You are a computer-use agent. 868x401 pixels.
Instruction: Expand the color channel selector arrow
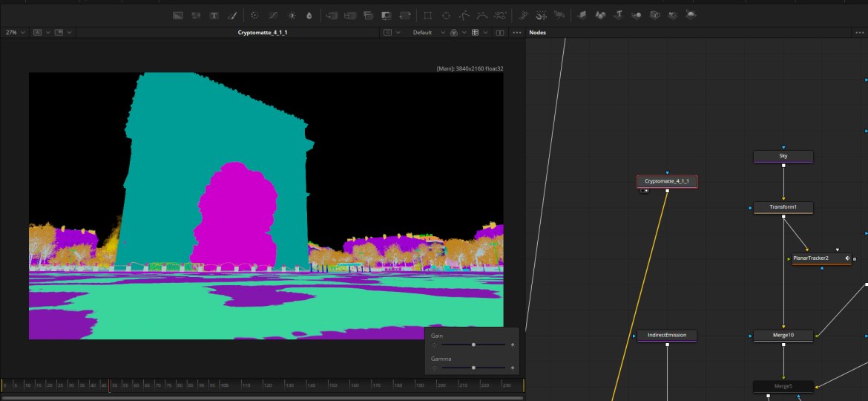click(464, 33)
